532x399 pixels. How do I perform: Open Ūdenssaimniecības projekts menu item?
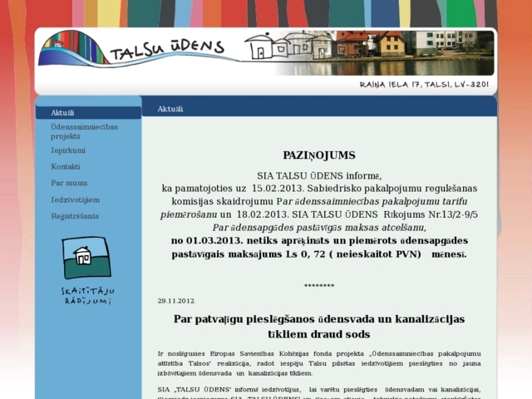85,131
